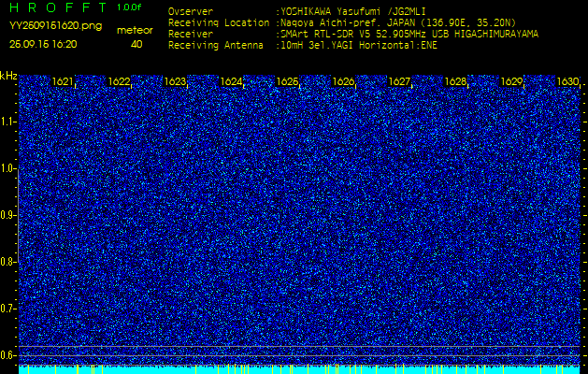
Task: Click the 1623 time axis label
Action: [x=175, y=81]
